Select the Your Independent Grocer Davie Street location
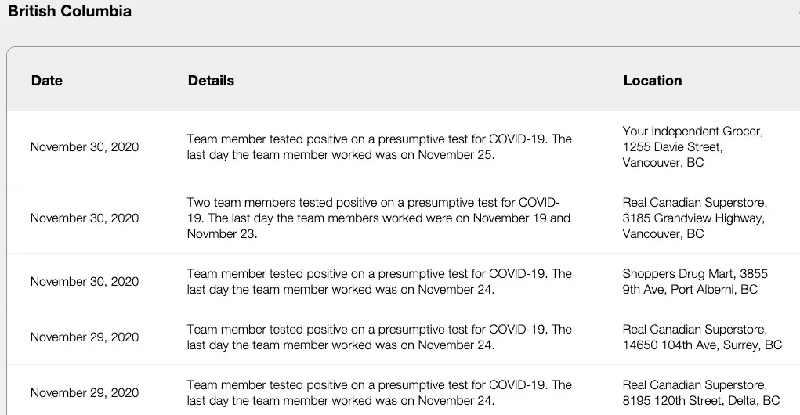800x415 pixels. tap(692, 147)
